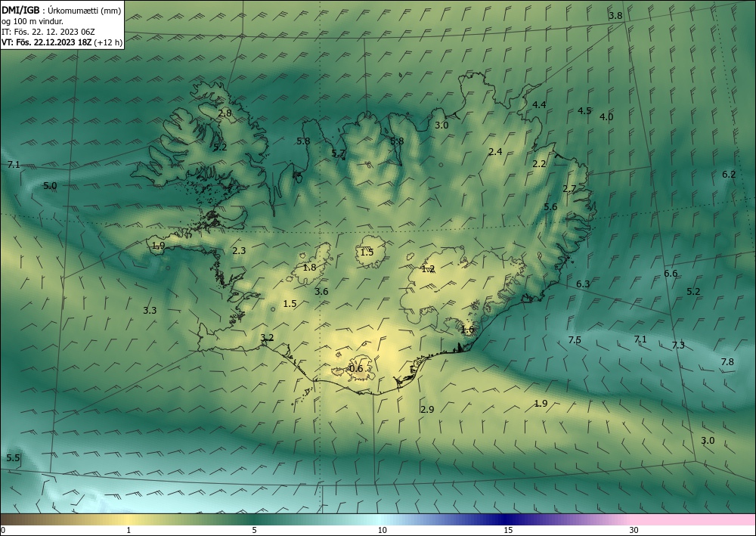Click the colour scale tick label 30
Viewport: 756px width, 536px height.
pyautogui.click(x=634, y=531)
